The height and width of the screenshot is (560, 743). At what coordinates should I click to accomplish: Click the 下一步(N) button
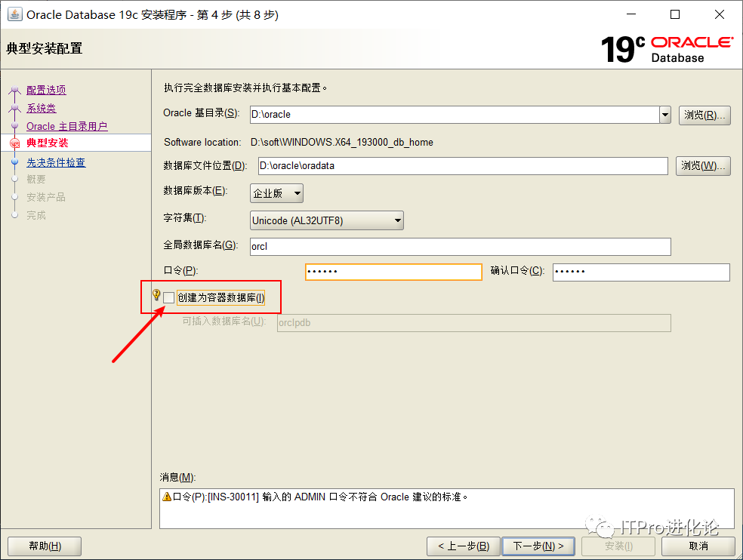pos(538,546)
